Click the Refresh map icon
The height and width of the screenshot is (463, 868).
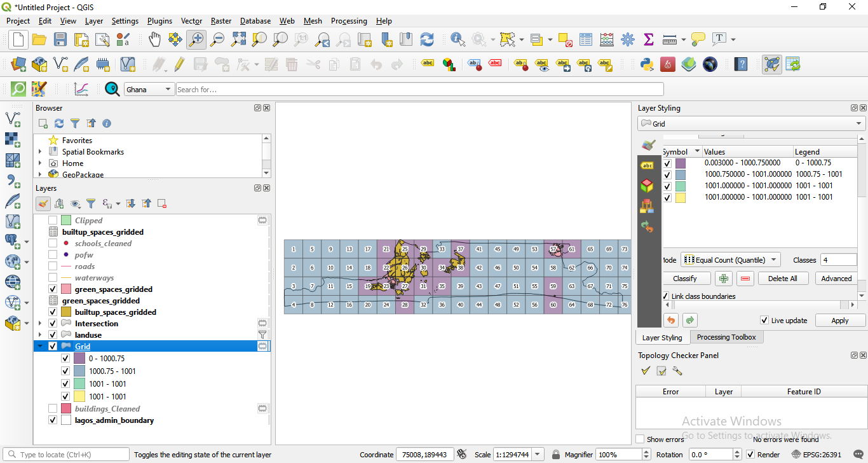427,39
